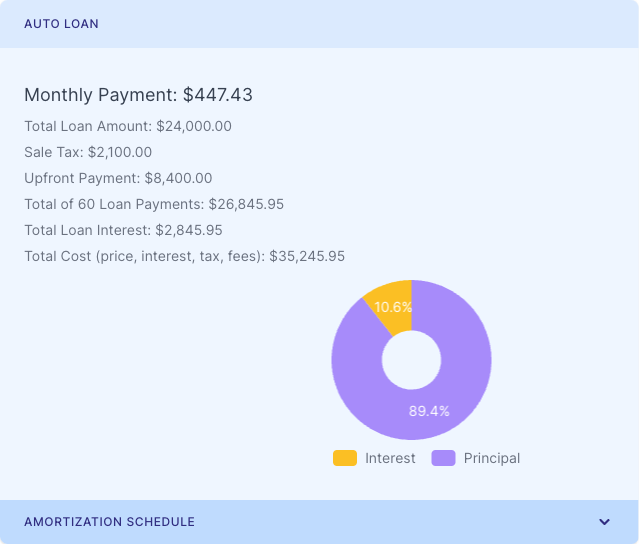Click the Amortization Schedule header label
This screenshot has height=544, width=639.
click(x=109, y=522)
